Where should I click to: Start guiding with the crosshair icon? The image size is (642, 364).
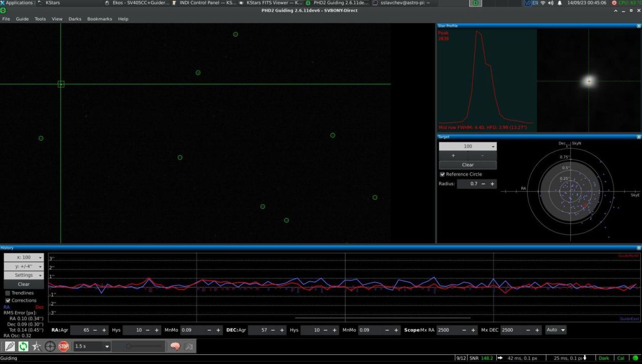pos(50,347)
